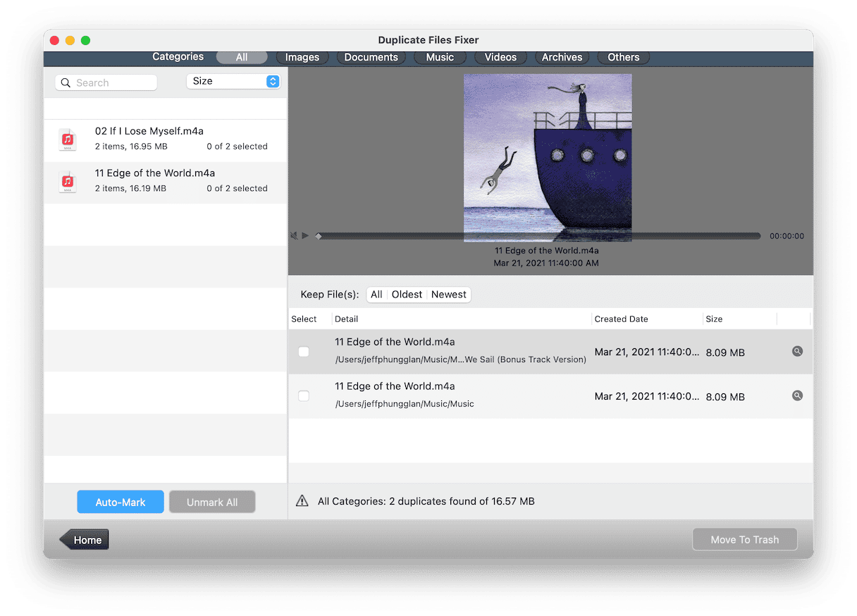
Task: Choose Keep Files Oldest option
Action: 407,295
